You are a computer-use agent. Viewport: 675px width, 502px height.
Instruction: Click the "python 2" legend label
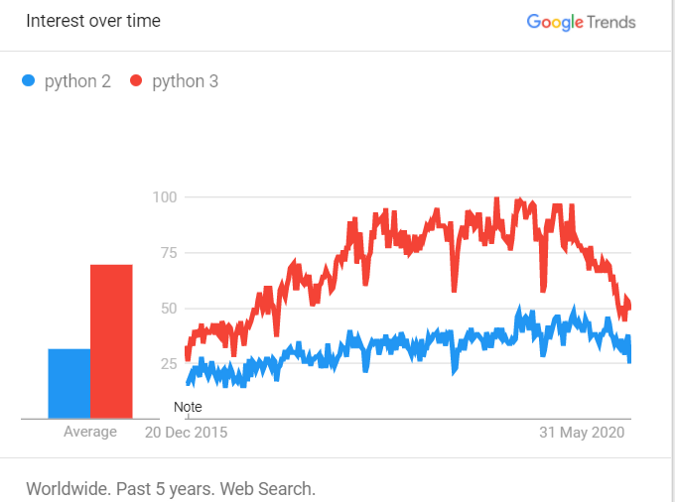click(77, 82)
